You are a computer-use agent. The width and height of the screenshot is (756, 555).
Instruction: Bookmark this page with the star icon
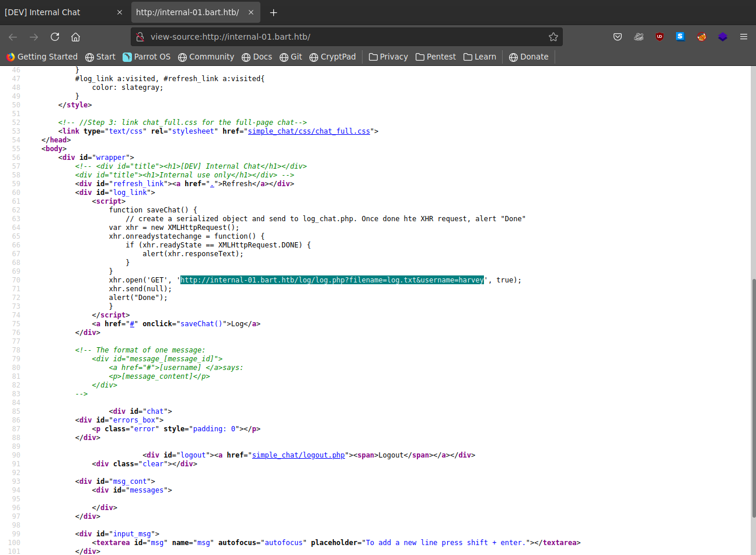pyautogui.click(x=553, y=37)
